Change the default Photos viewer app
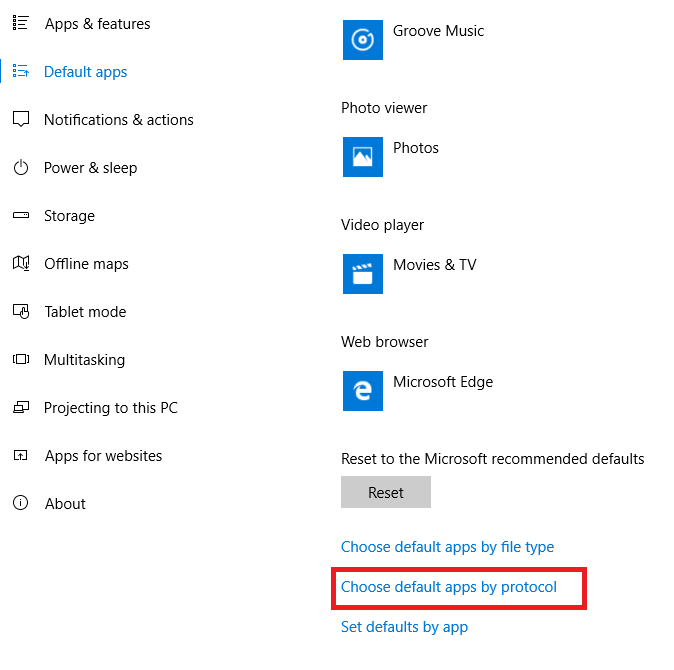 click(415, 148)
